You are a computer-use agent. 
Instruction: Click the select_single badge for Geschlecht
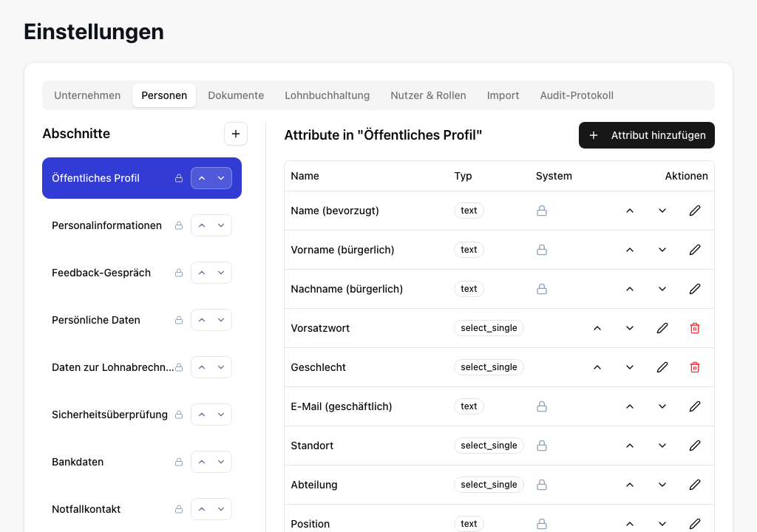[x=489, y=367]
